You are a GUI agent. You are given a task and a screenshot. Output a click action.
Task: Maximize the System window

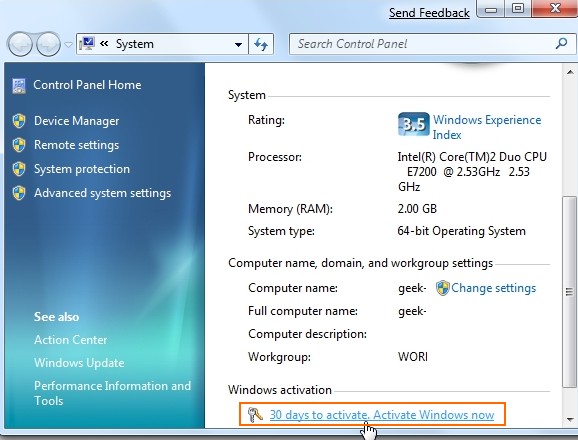518,8
